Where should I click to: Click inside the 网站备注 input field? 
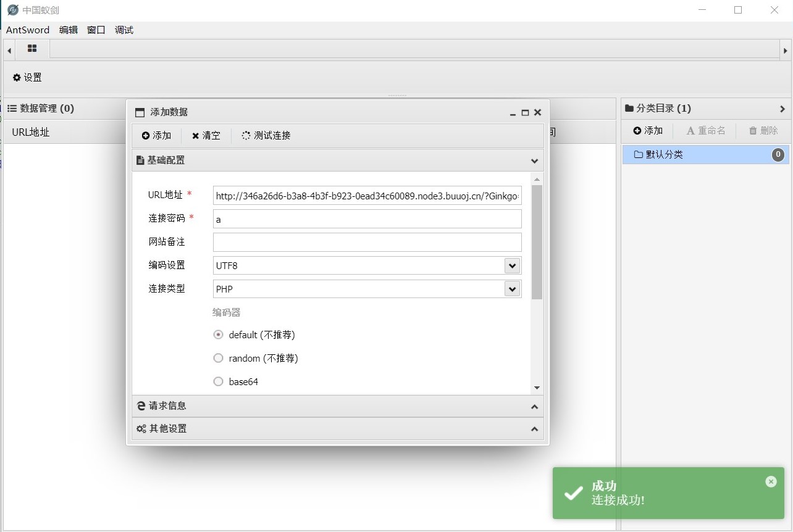pyautogui.click(x=367, y=242)
